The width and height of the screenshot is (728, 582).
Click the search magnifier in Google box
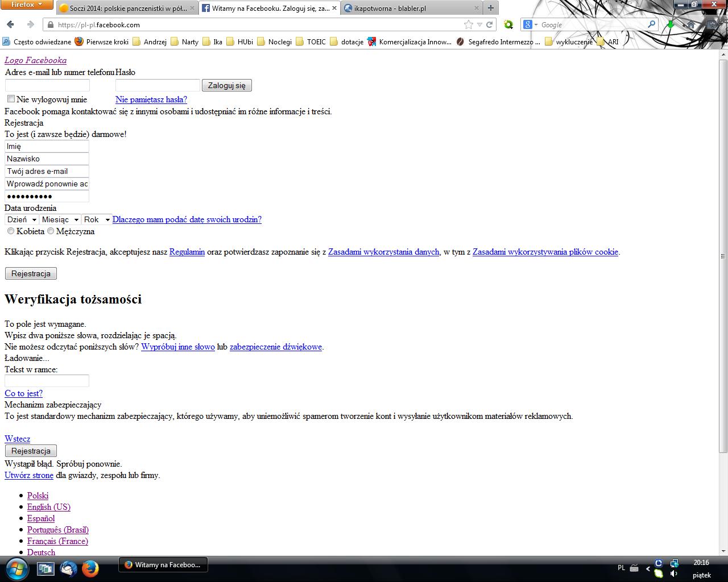click(652, 24)
